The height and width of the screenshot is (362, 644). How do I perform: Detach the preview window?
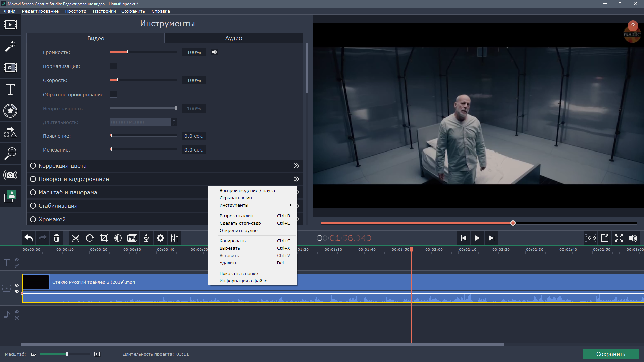[605, 238]
